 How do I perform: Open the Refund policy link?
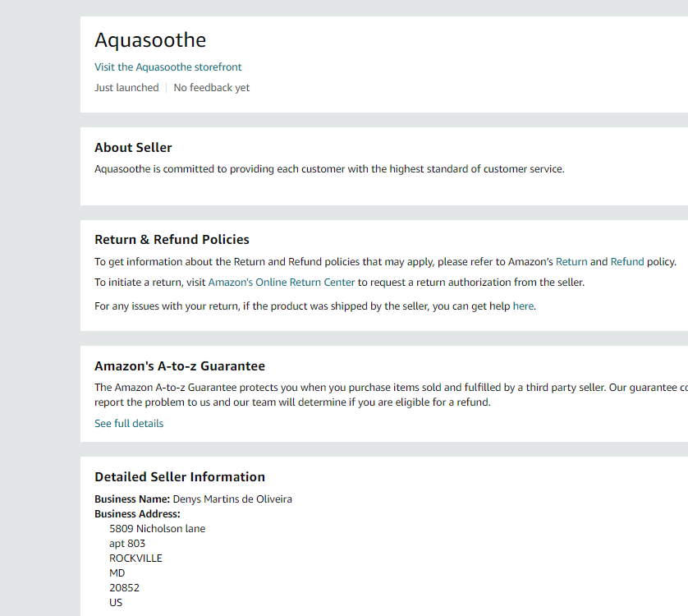tap(627, 262)
